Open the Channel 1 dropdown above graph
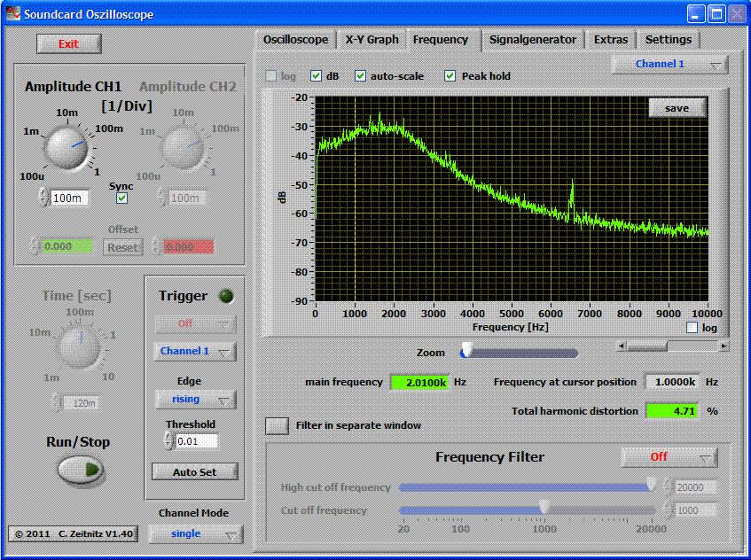 click(669, 65)
